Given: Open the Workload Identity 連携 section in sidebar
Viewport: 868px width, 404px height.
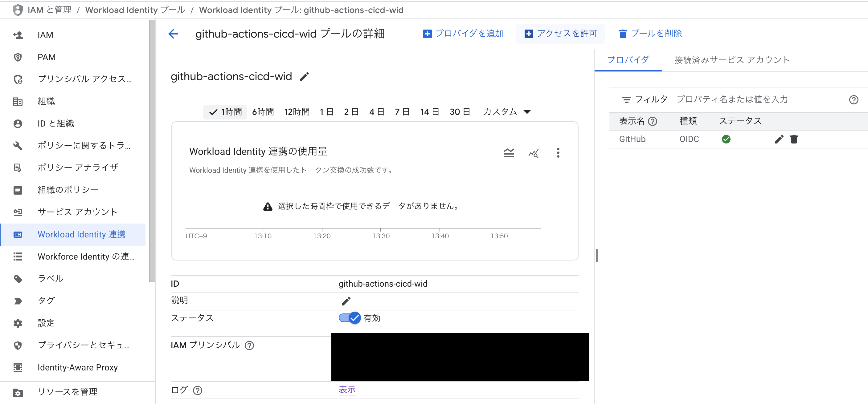Looking at the screenshot, I should pyautogui.click(x=81, y=234).
